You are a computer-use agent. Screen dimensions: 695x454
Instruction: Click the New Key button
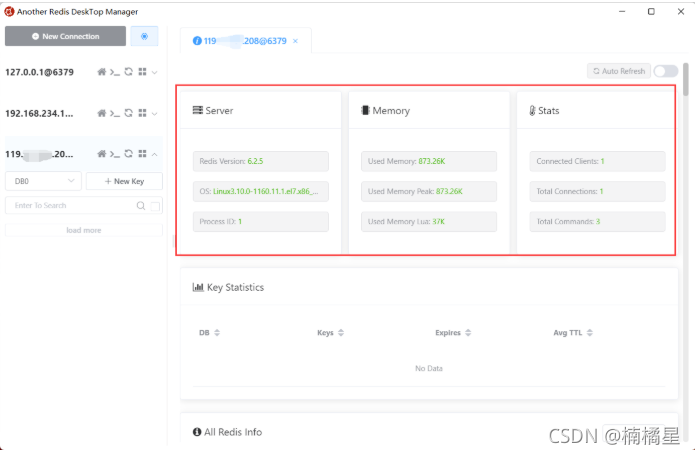click(x=124, y=181)
